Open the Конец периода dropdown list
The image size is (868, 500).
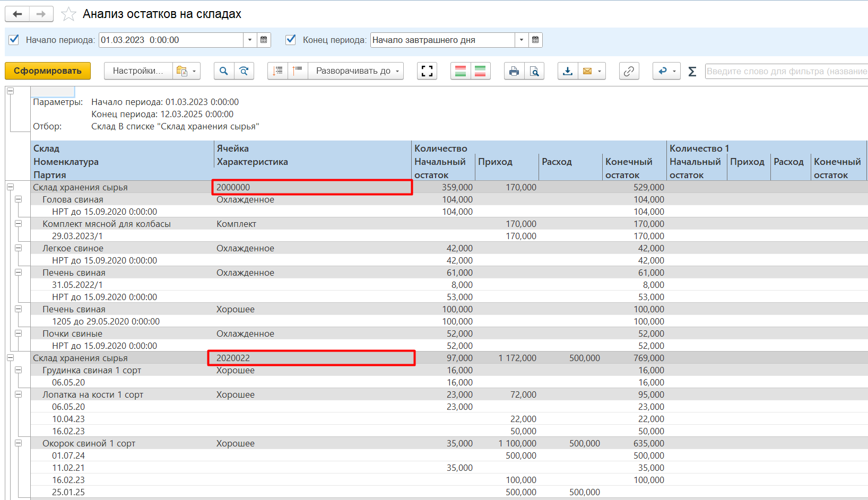coord(522,40)
